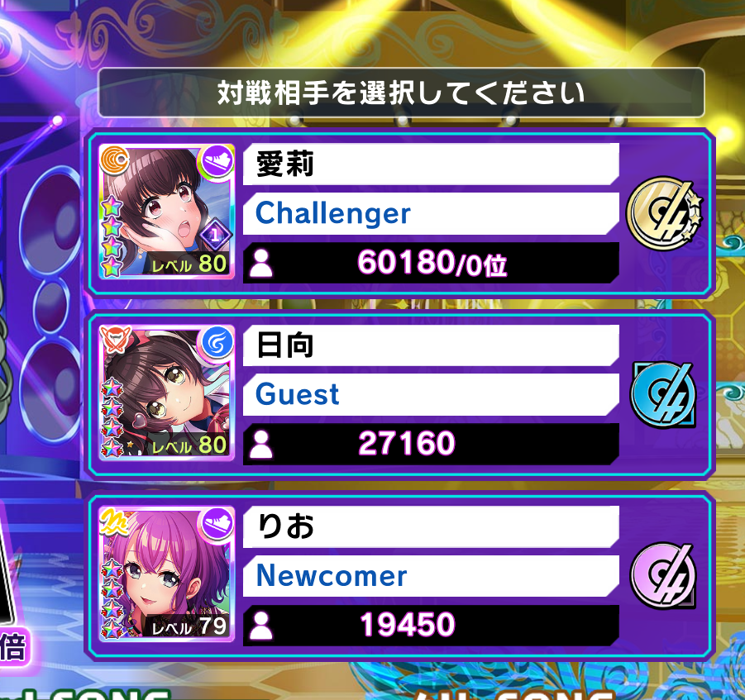Select opponent 日向's character thumbnail
This screenshot has width=745, height=700.
(x=167, y=393)
